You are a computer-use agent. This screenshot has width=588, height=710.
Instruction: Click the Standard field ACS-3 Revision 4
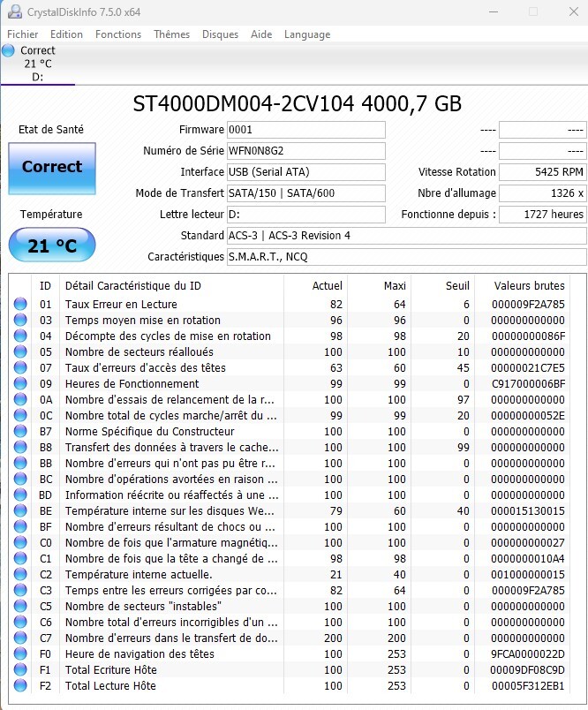pyautogui.click(x=406, y=236)
